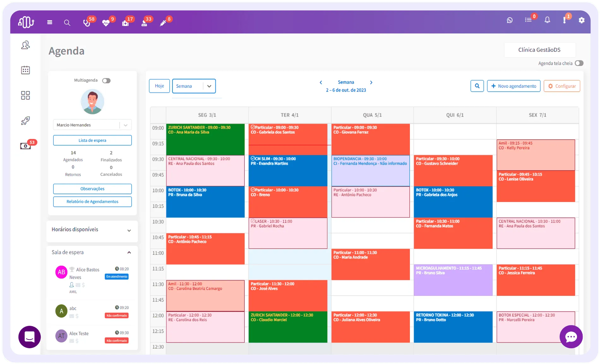Click the rocket icon in sidebar
600x364 pixels.
tap(26, 121)
